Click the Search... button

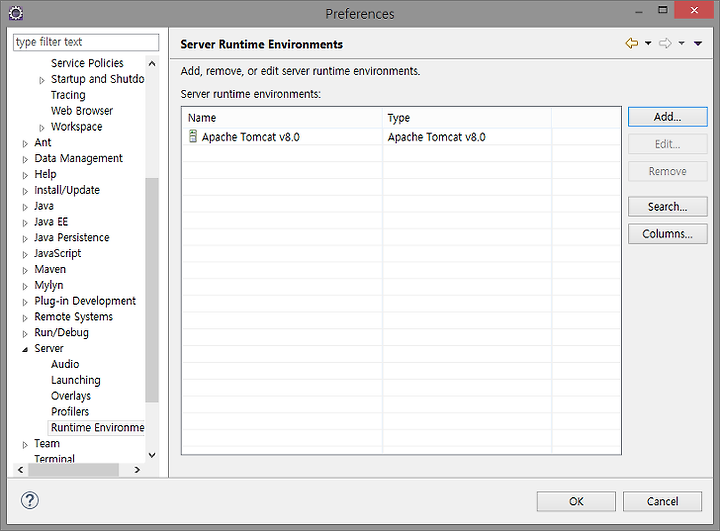pyautogui.click(x=667, y=207)
